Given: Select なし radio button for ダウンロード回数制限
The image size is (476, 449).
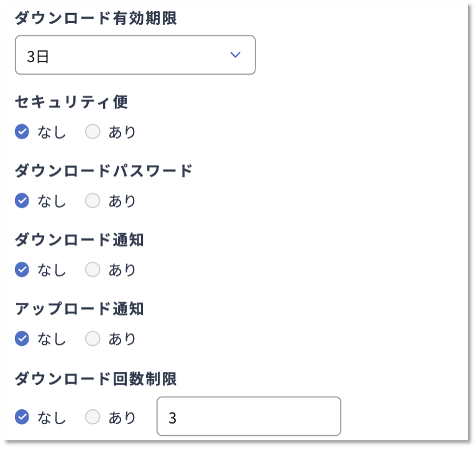Looking at the screenshot, I should (22, 417).
